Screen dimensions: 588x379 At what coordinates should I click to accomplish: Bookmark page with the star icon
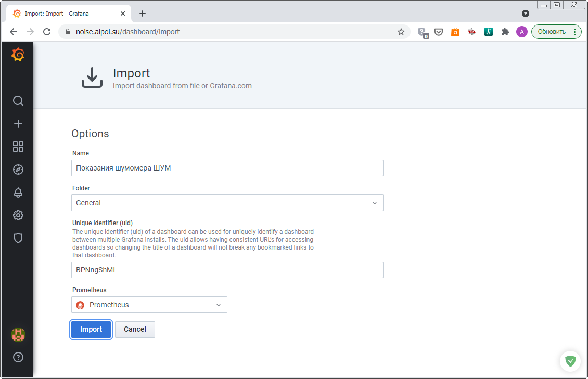click(x=401, y=32)
